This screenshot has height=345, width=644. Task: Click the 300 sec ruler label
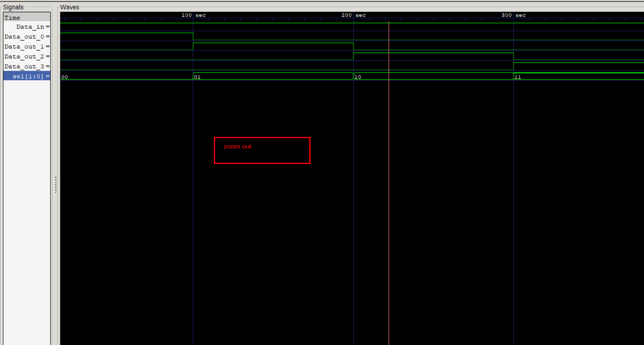click(x=514, y=15)
